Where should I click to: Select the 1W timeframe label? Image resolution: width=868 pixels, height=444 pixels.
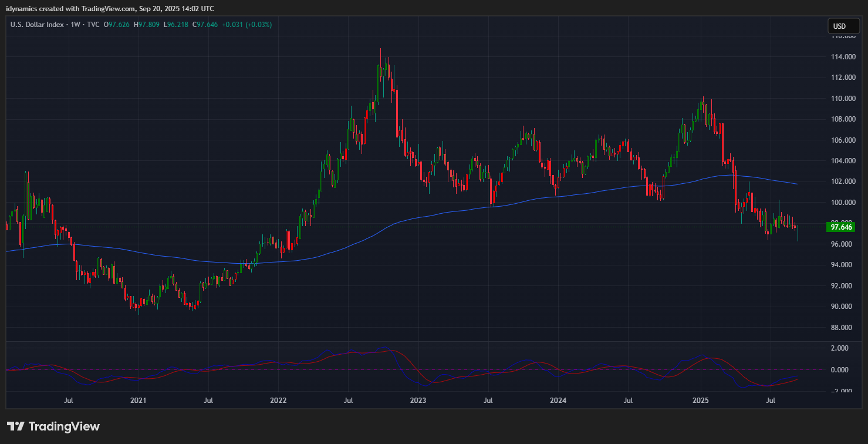pos(75,25)
